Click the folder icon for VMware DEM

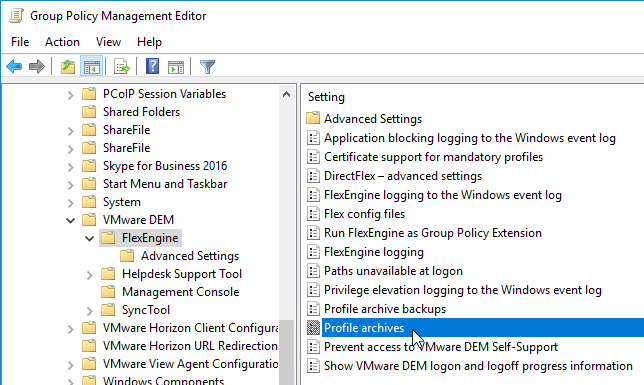coord(89,220)
